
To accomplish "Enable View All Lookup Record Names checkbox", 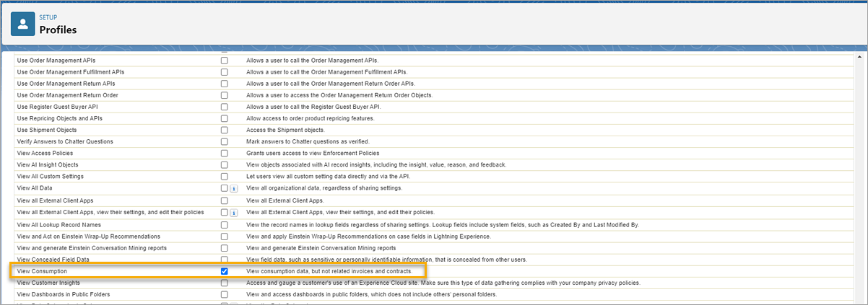I will point(224,225).
